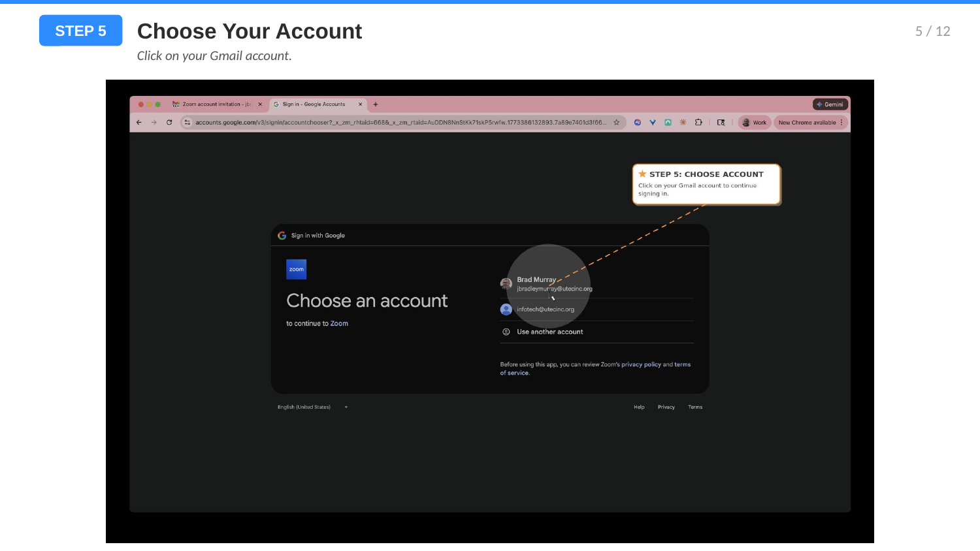Click the Google logo beside Sign in with Google
The width and height of the screenshot is (980, 551).
point(282,235)
